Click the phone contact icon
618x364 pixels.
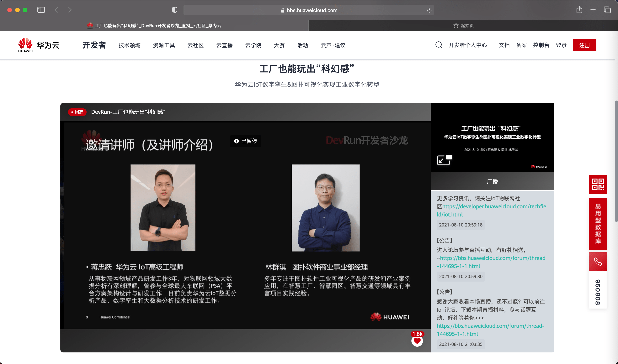pos(598,262)
